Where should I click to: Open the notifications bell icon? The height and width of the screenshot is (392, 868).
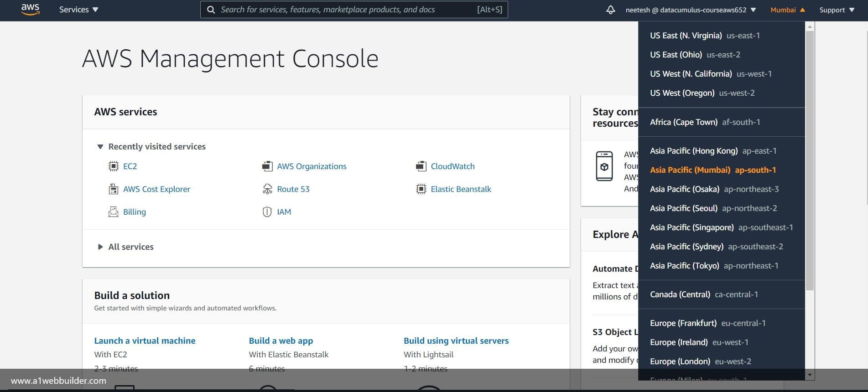tap(610, 10)
